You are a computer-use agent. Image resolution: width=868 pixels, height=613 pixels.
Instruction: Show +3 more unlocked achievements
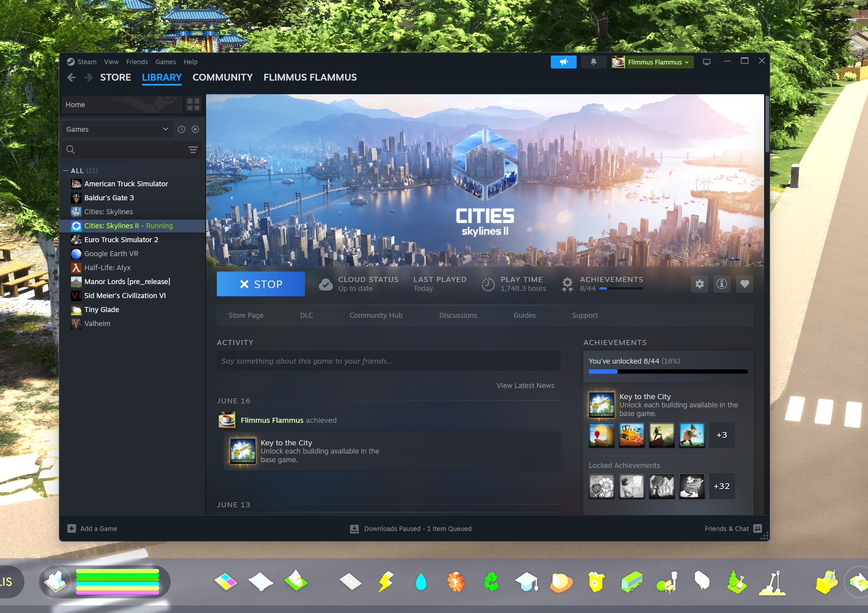(x=722, y=435)
